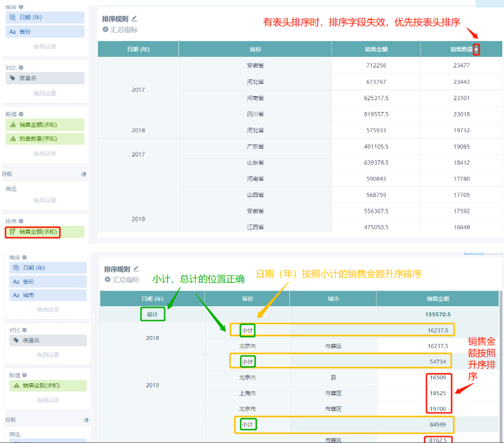Click the sort icon on 销售金额(求和) sort field
Screen dimensions: 504x443
tap(12, 231)
